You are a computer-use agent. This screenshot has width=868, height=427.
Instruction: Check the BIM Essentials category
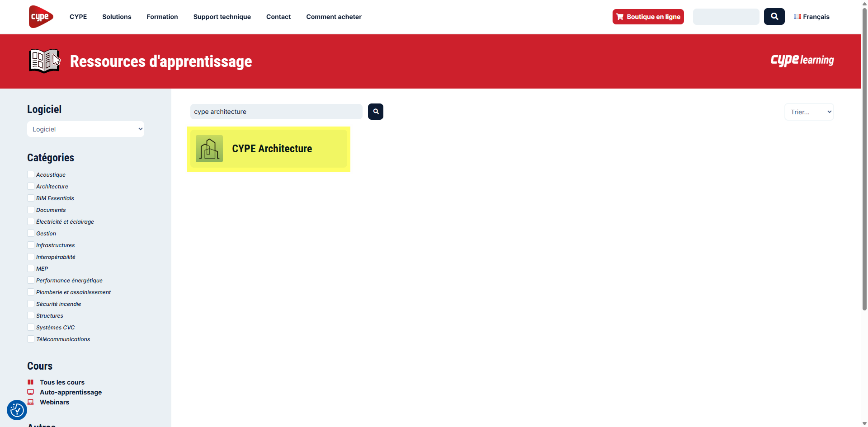(x=31, y=198)
